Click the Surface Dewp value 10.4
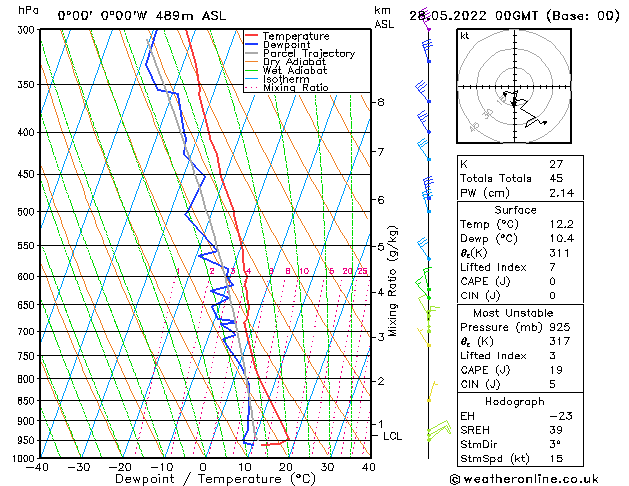Image resolution: width=629 pixels, height=486 pixels. [562, 239]
